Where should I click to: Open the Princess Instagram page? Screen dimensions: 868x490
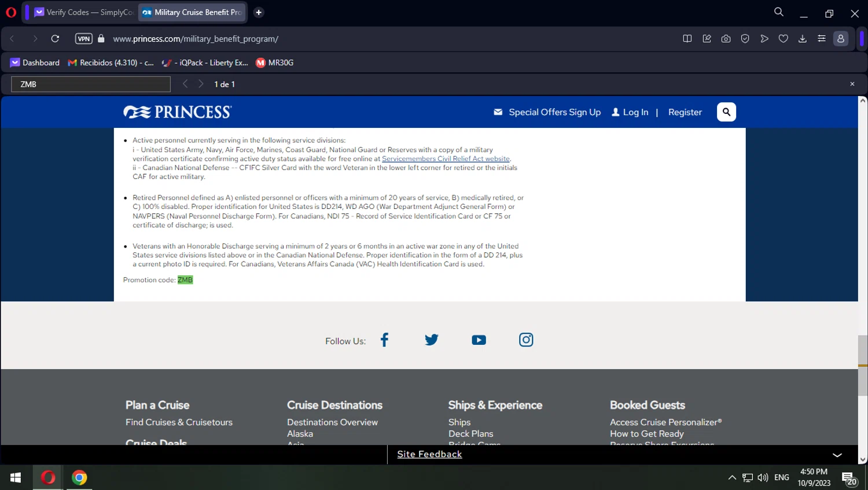click(526, 340)
